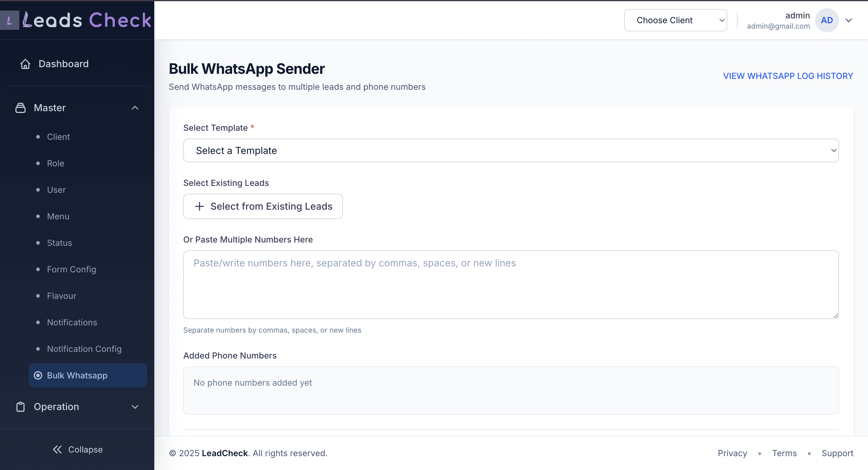
Task: Click Select from Existing Leads
Action: [x=263, y=206]
